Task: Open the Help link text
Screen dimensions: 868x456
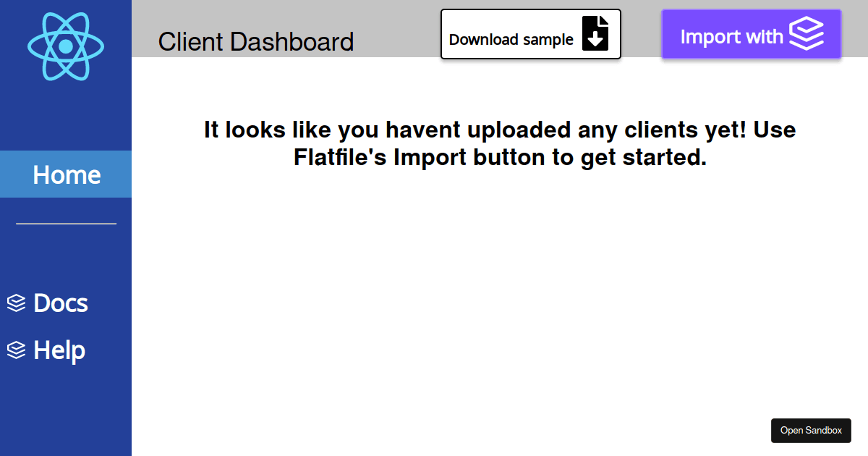Action: (x=59, y=350)
